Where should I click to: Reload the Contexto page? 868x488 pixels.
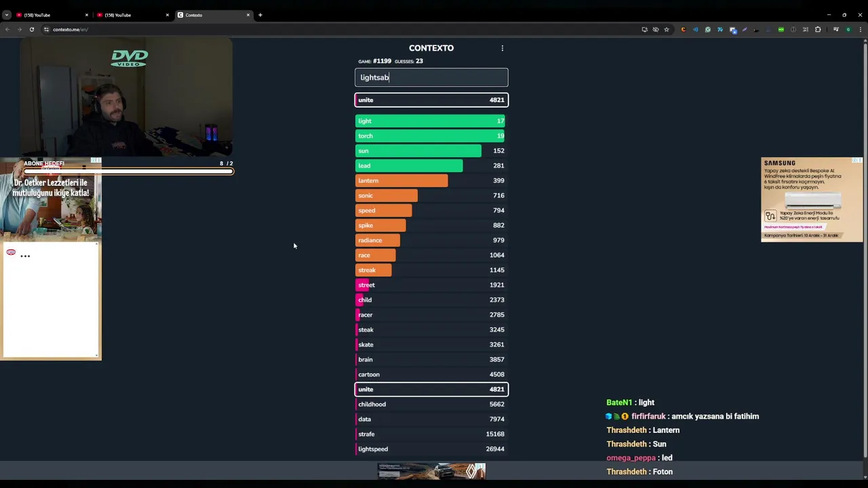[31, 29]
